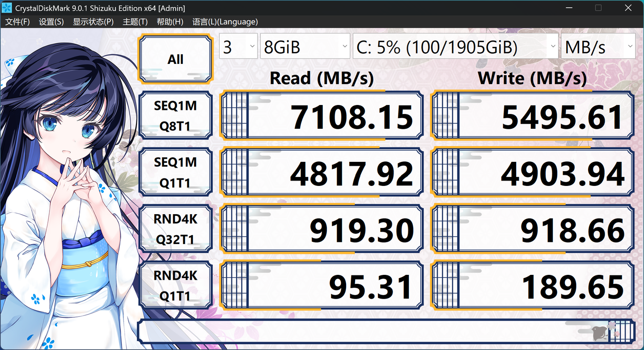Start the SEQ1M Q1T1 test
This screenshot has height=350, width=644.
(x=175, y=173)
